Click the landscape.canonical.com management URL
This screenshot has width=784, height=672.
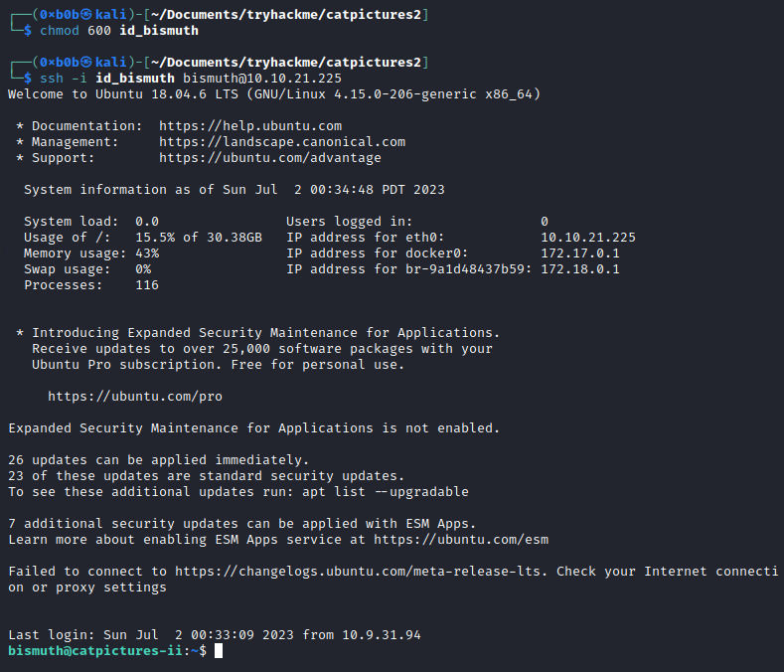tap(282, 142)
